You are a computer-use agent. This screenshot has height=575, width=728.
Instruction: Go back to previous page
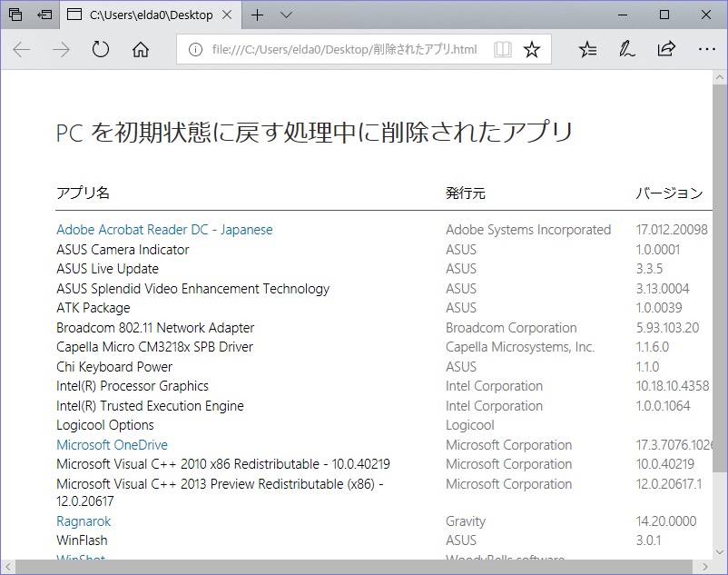point(22,49)
